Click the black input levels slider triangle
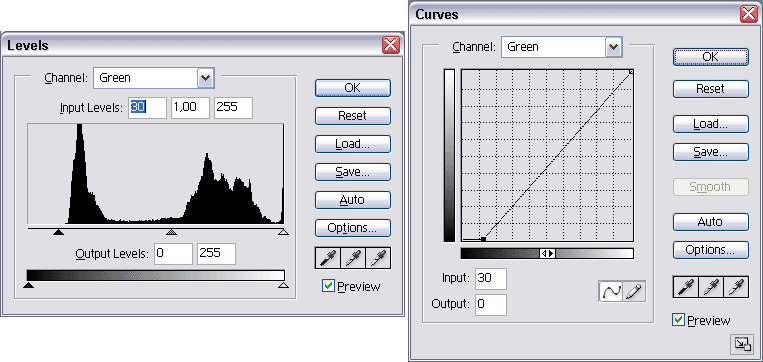 [x=58, y=232]
